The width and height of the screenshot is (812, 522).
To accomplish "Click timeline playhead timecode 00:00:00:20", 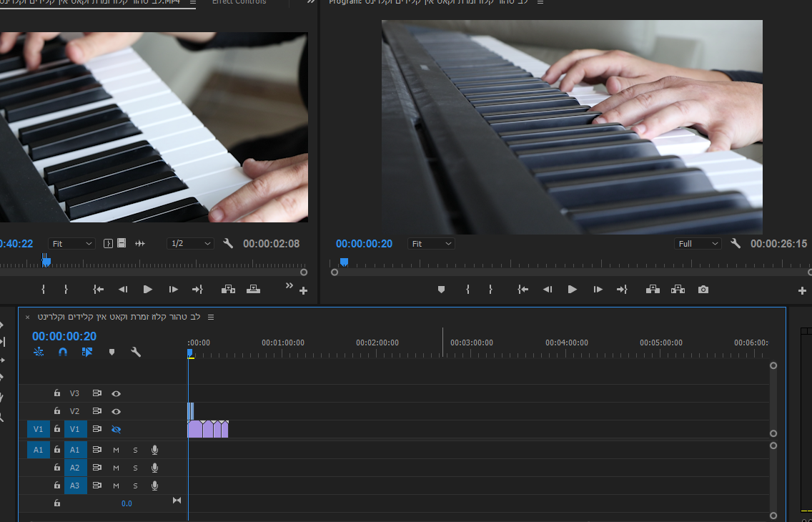I will (64, 336).
